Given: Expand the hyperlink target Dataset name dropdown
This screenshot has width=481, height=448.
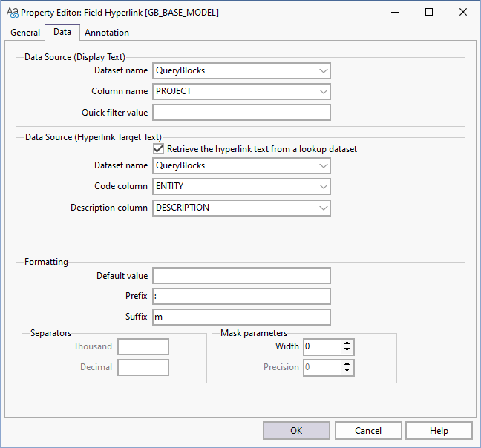Looking at the screenshot, I should pos(323,166).
